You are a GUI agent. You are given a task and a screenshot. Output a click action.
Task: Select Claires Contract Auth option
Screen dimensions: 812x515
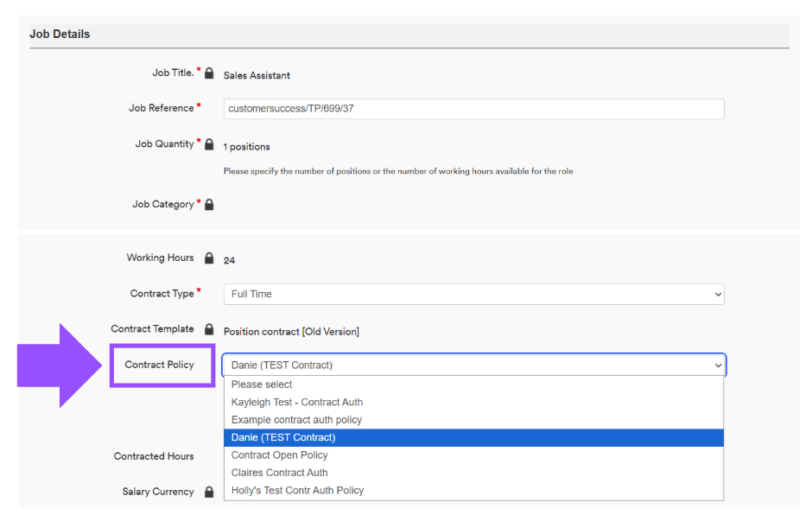click(474, 473)
